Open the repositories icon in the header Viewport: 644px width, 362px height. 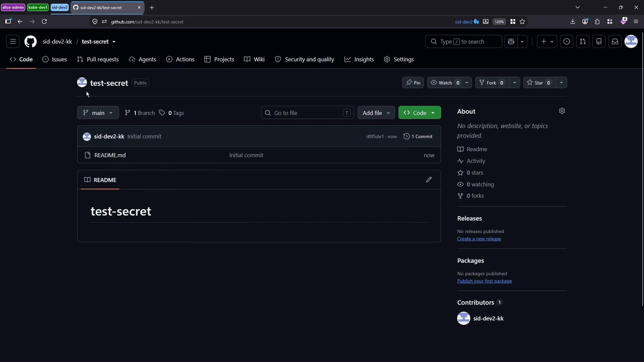coord(599,42)
